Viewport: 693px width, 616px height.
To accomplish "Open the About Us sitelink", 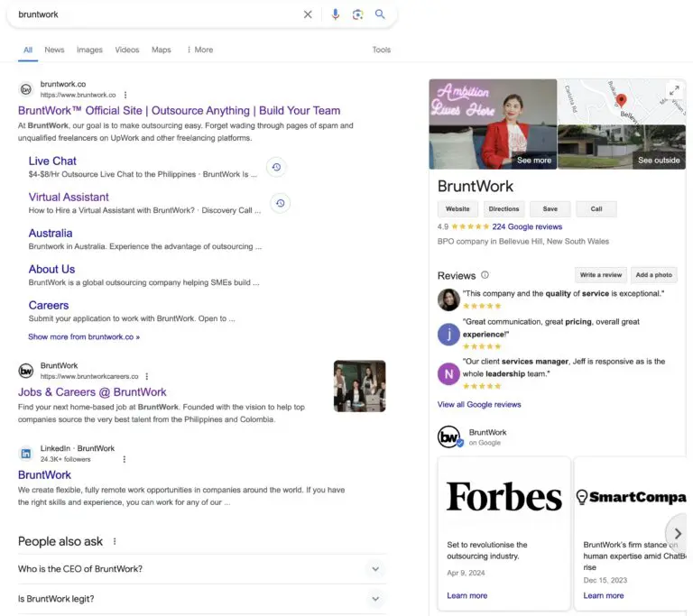I will [x=51, y=269].
